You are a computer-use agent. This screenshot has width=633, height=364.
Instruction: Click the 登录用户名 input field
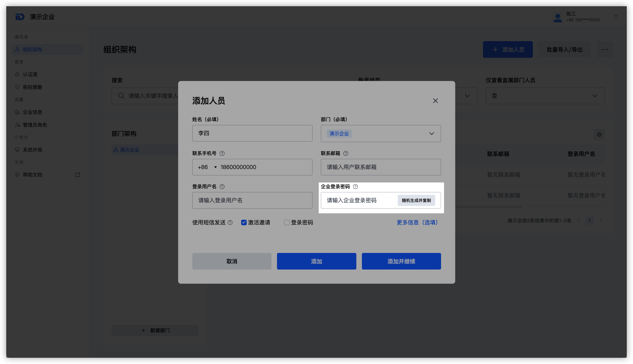(x=252, y=200)
